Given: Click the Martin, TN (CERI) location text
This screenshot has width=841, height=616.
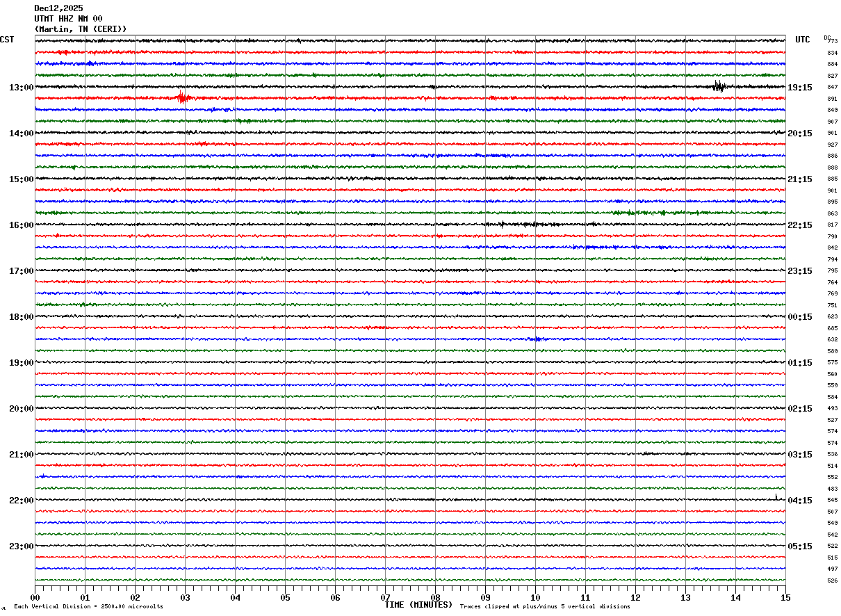Looking at the screenshot, I should point(81,29).
